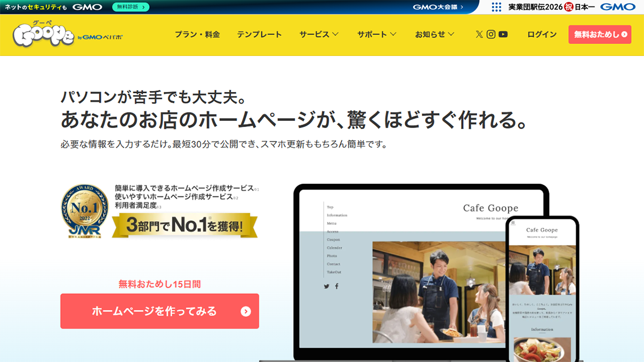Click the GMO grid dots icon
Viewport: 644px width, 362px height.
pyautogui.click(x=496, y=7)
